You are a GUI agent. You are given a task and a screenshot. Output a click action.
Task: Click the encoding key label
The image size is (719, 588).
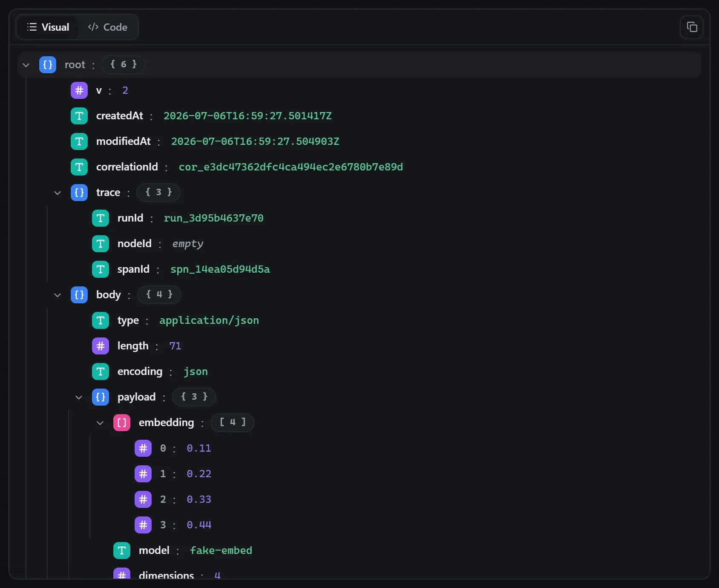(x=140, y=372)
